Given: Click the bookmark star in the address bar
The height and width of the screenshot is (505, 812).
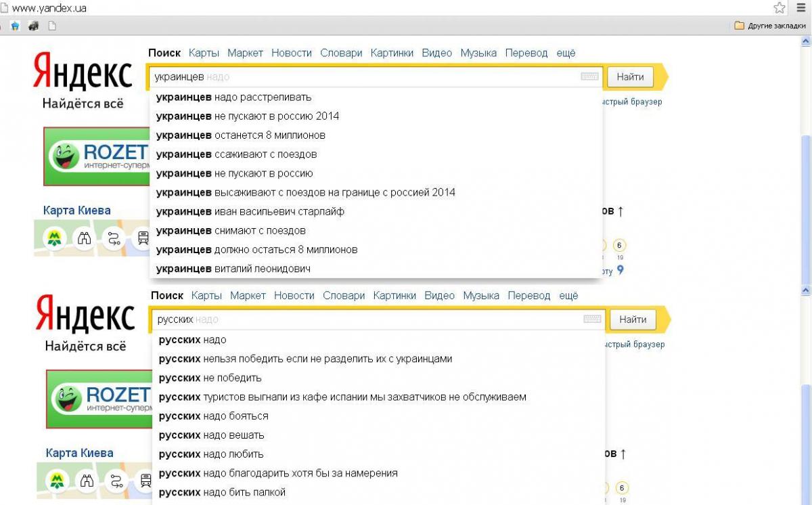Looking at the screenshot, I should point(780,8).
